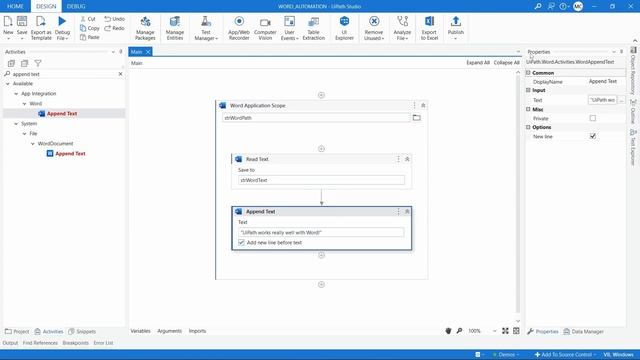
Task: Click the New workflow icon
Action: (8, 21)
